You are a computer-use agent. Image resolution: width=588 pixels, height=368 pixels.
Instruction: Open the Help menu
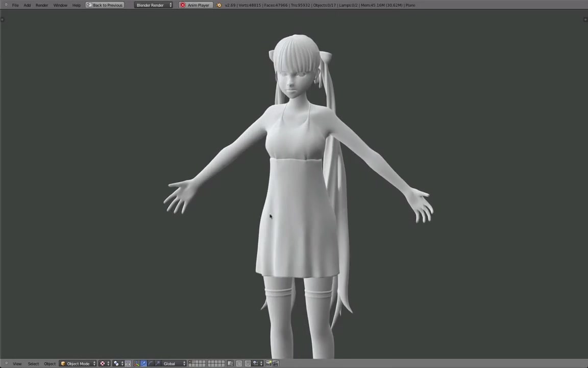77,5
